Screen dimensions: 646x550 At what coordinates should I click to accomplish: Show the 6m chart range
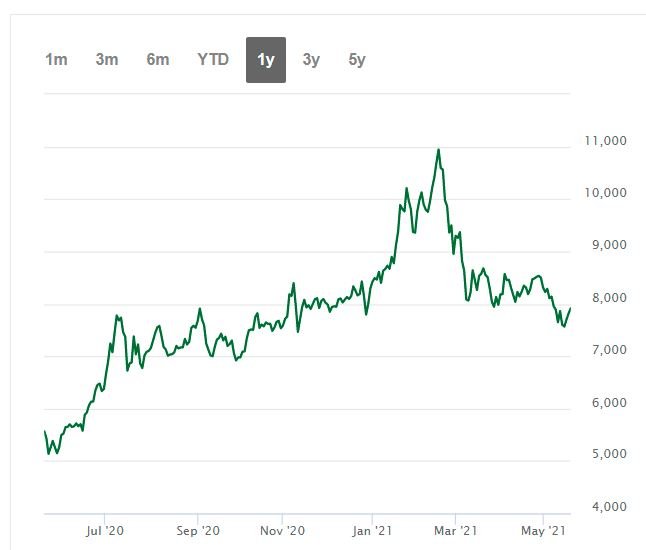(158, 60)
